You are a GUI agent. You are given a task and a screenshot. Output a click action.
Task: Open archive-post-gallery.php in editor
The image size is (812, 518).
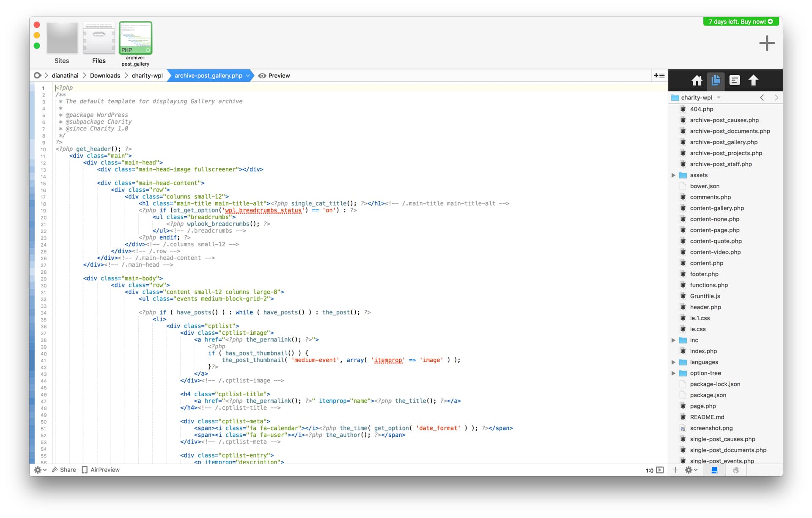pyautogui.click(x=724, y=141)
